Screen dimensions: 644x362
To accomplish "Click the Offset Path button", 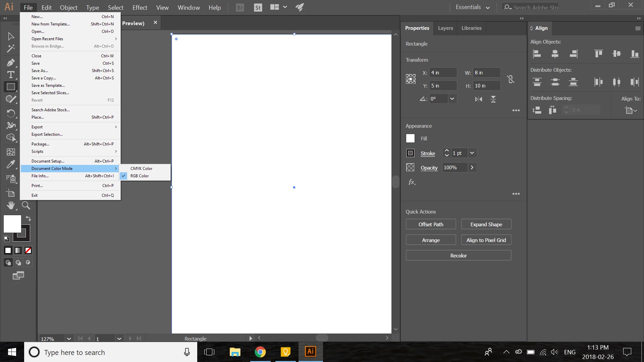I will pyautogui.click(x=431, y=224).
